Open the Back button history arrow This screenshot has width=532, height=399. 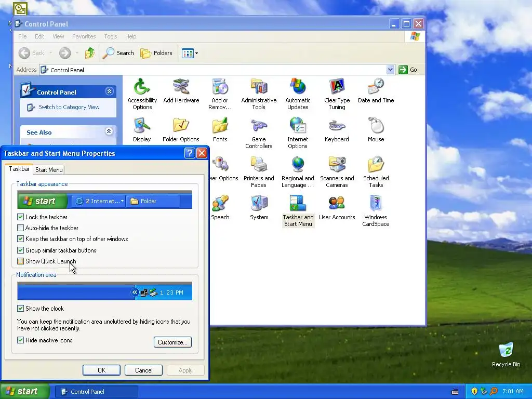pos(51,53)
